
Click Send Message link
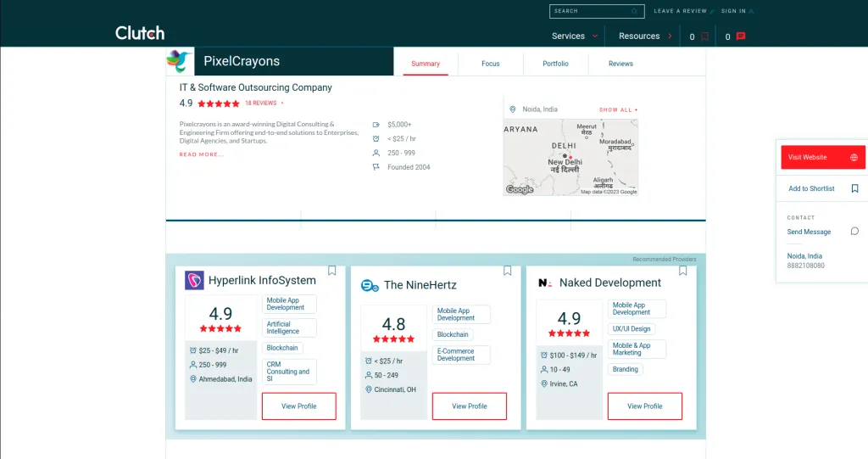pos(809,232)
